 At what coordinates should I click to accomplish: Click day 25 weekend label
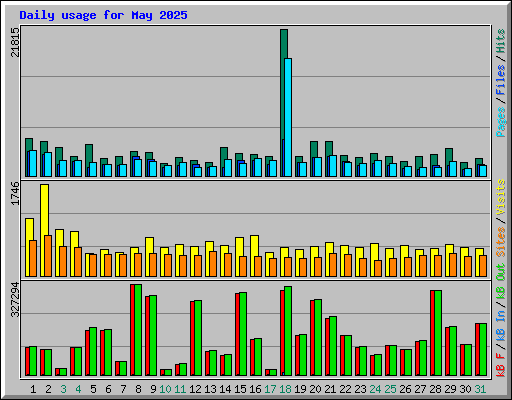click(x=390, y=389)
